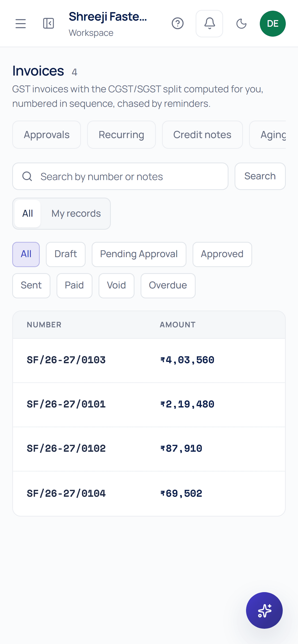Click the Search button
298x644 pixels.
point(260,176)
